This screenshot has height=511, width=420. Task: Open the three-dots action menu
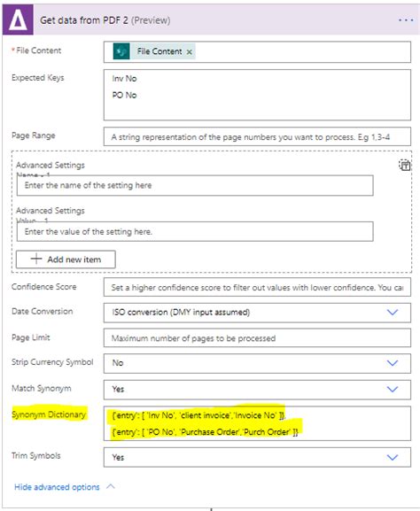(406, 20)
